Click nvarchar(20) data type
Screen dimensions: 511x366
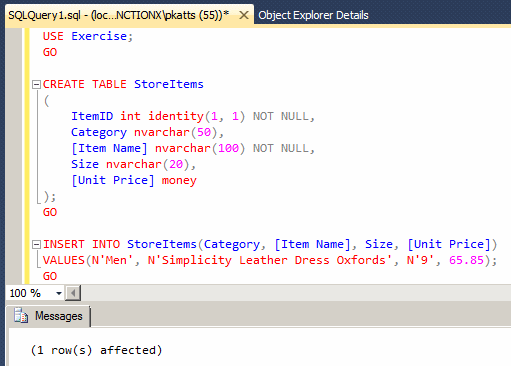click(x=148, y=164)
